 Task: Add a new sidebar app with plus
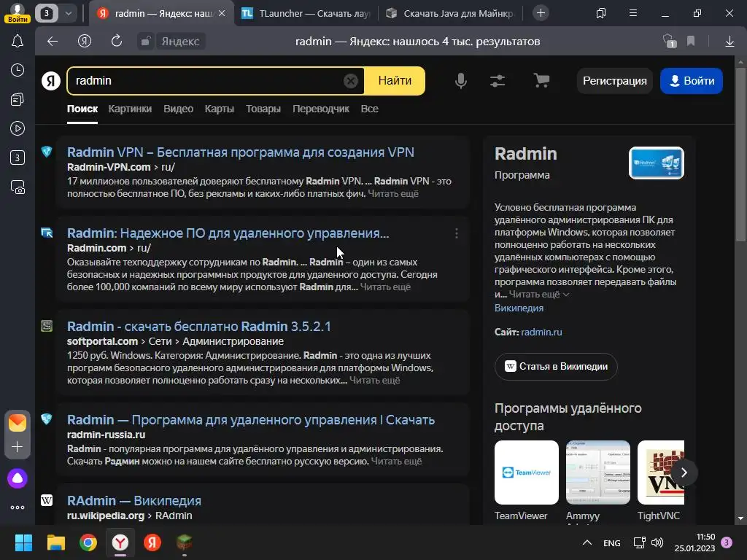click(x=18, y=447)
